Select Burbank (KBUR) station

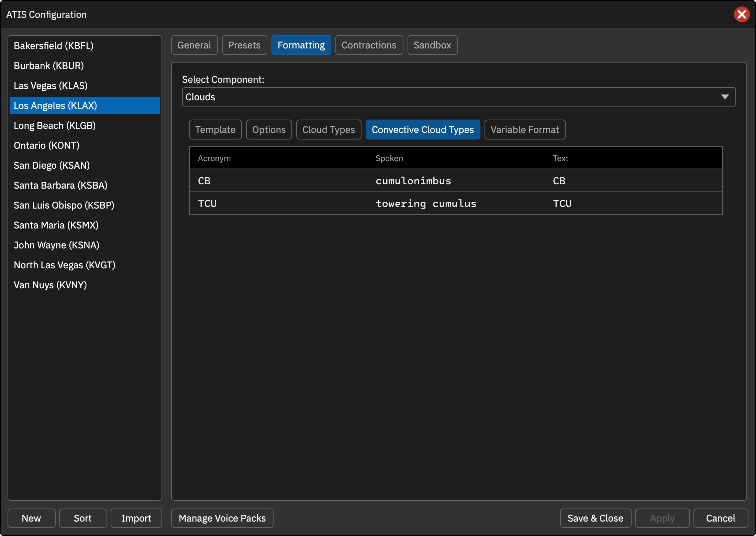(x=85, y=66)
